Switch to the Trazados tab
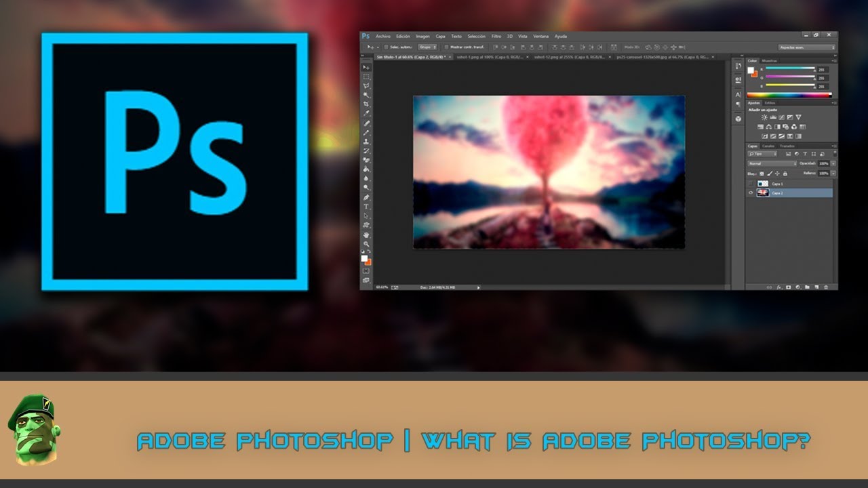868x488 pixels. pos(787,146)
